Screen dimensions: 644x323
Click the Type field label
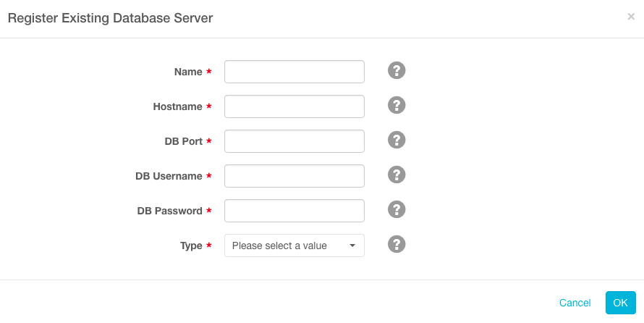tap(191, 246)
